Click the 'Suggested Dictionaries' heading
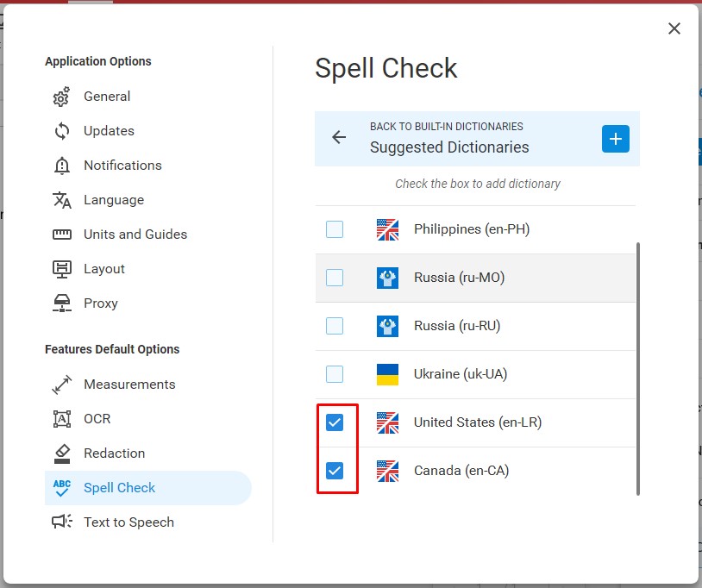The width and height of the screenshot is (702, 588). 449,147
